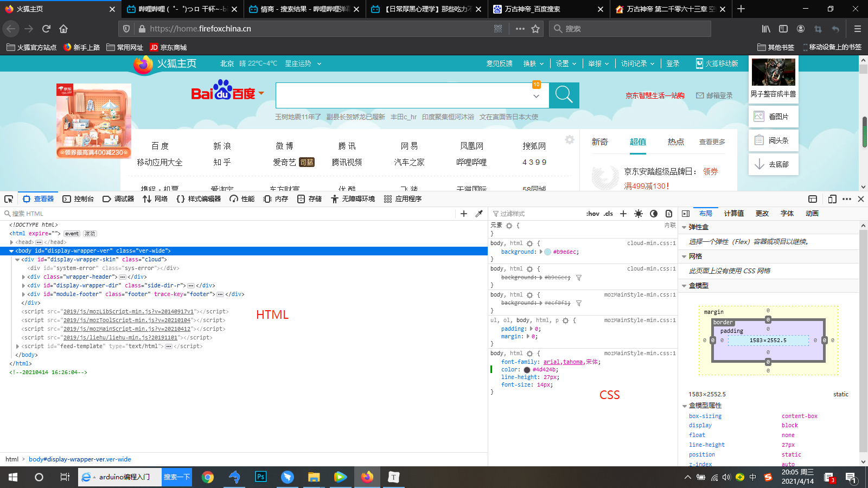
Task: Reload the page in Firefox toolbar
Action: pos(46,29)
